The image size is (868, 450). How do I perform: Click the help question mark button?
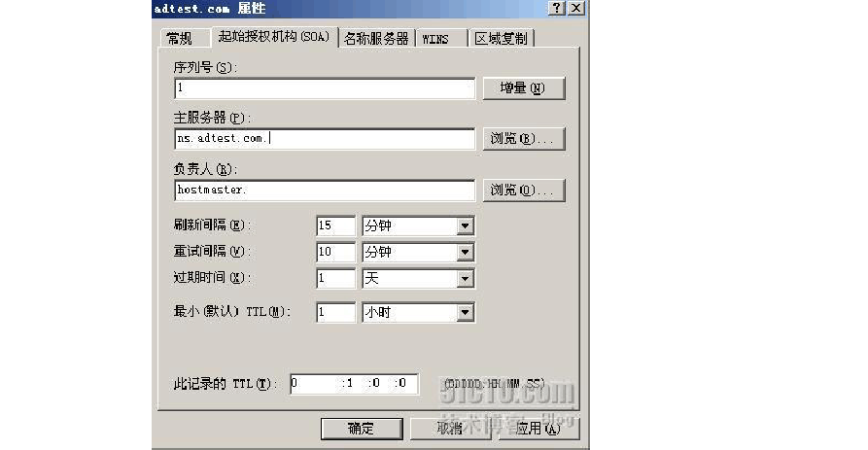coord(556,8)
